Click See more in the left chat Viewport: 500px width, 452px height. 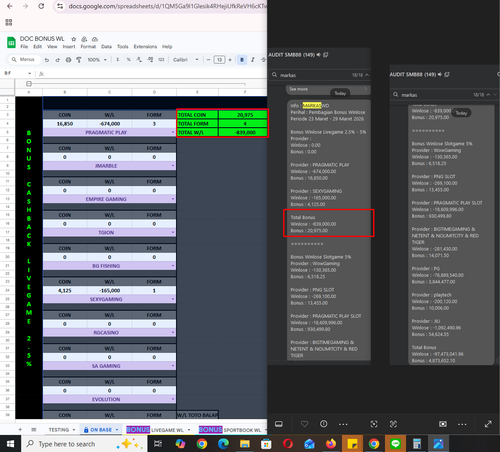pos(298,89)
